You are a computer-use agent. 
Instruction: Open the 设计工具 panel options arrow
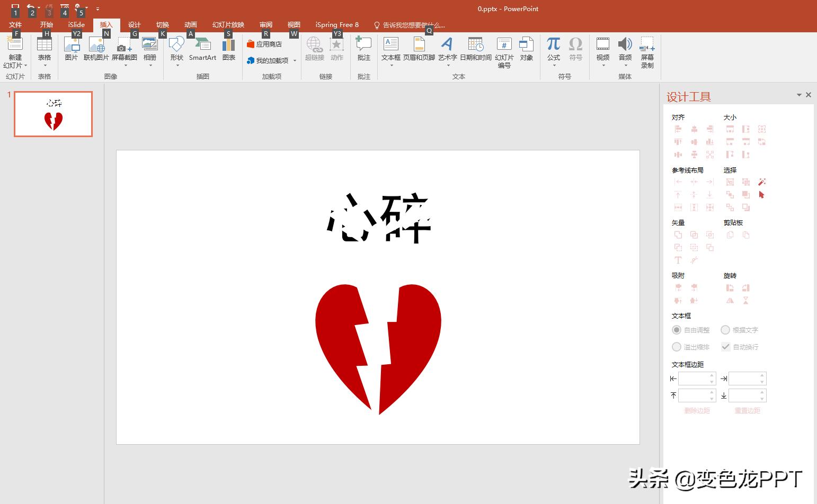coord(799,95)
